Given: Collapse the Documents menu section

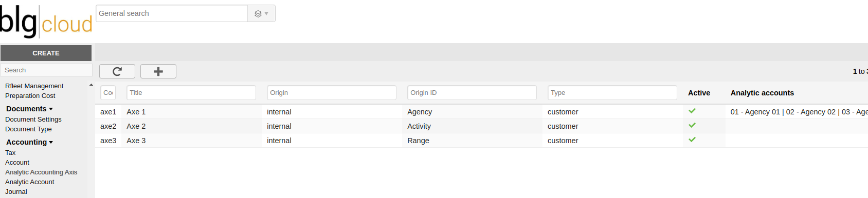Looking at the screenshot, I should click(x=29, y=109).
